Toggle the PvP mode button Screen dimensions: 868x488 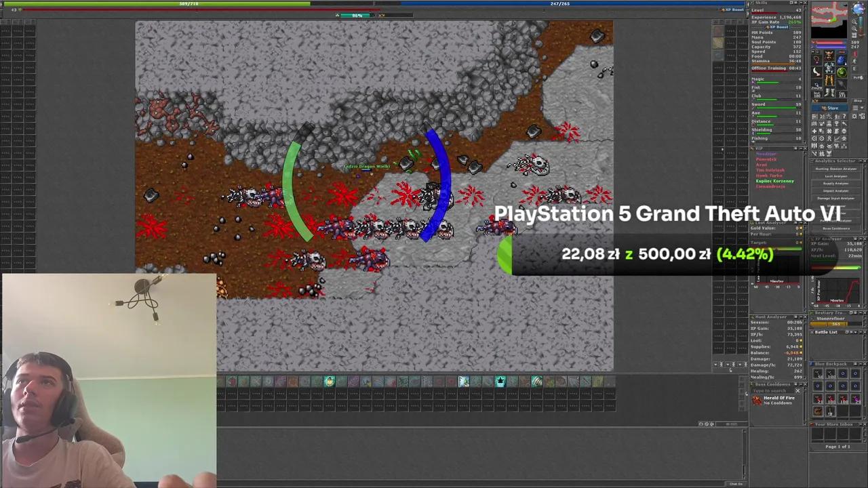(859, 77)
